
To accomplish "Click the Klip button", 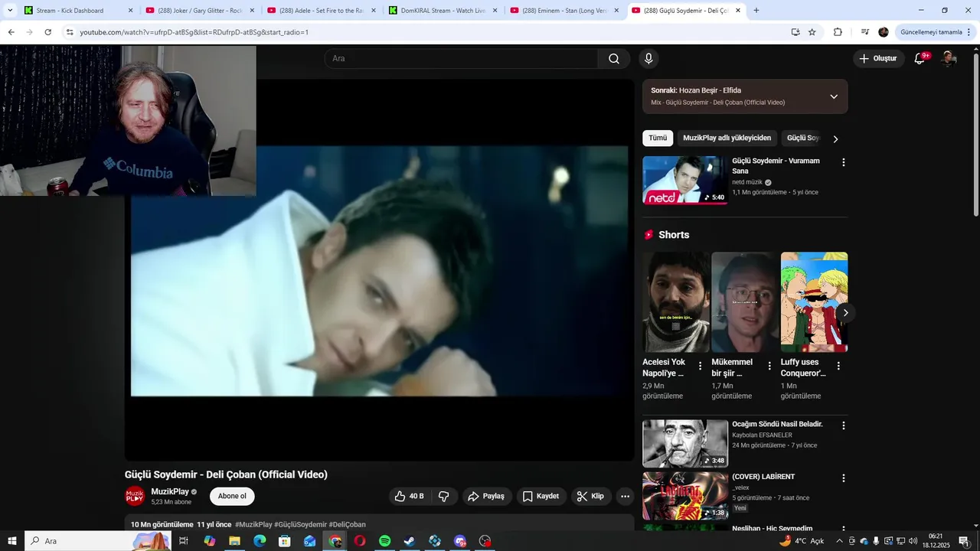I will point(590,497).
